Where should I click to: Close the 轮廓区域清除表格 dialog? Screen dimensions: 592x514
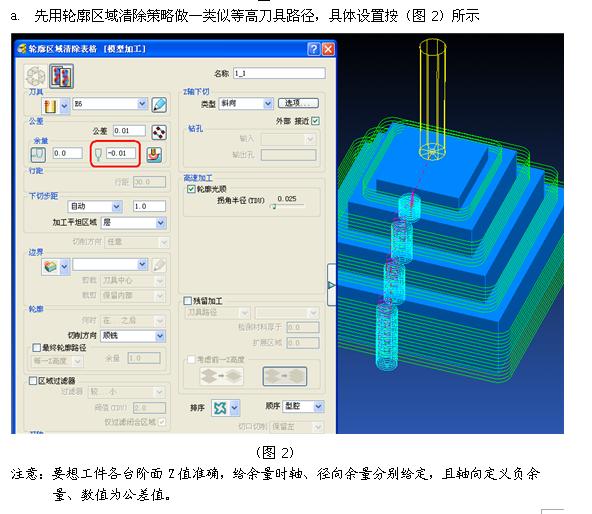point(328,49)
